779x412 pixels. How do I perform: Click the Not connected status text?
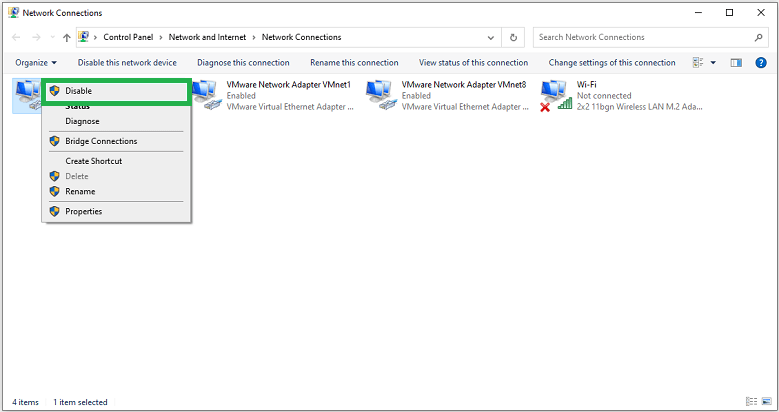[x=604, y=95]
